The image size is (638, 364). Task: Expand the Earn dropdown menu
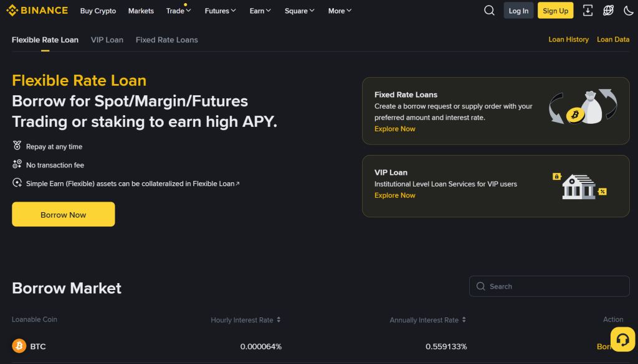(260, 11)
